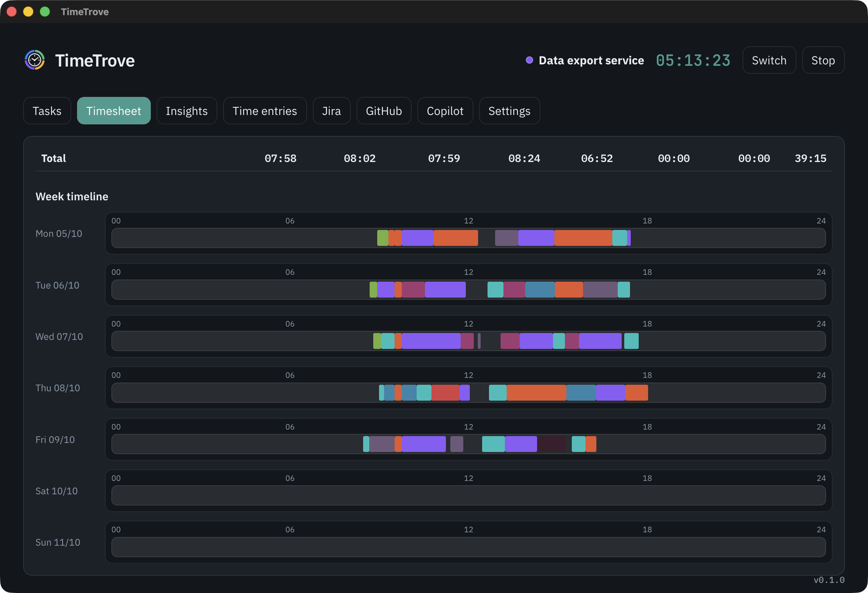Open the Copilot tab
Screen dimensions: 868x593
pyautogui.click(x=445, y=111)
